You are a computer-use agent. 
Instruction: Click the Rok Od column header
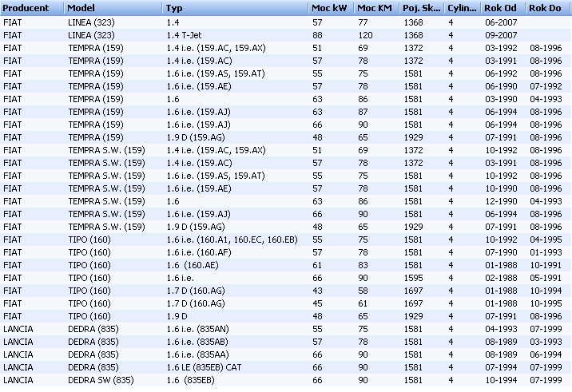coord(503,8)
